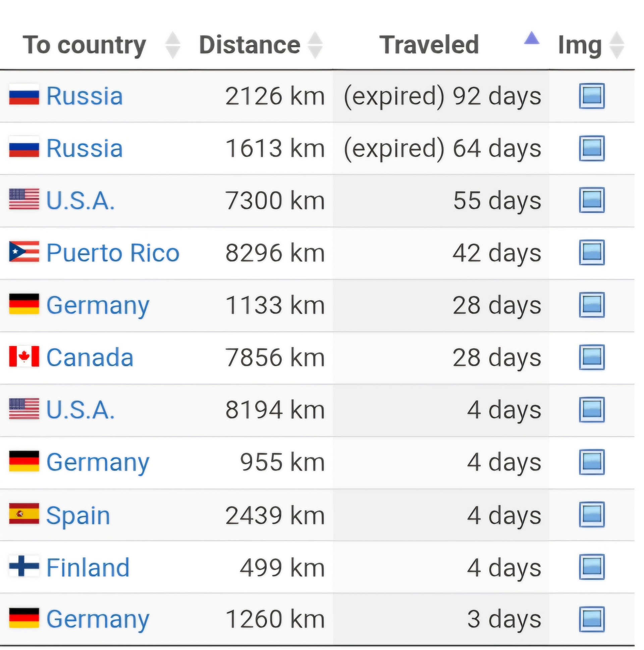Sort table by Distance arrows
This screenshot has height=650, width=644.
315,45
